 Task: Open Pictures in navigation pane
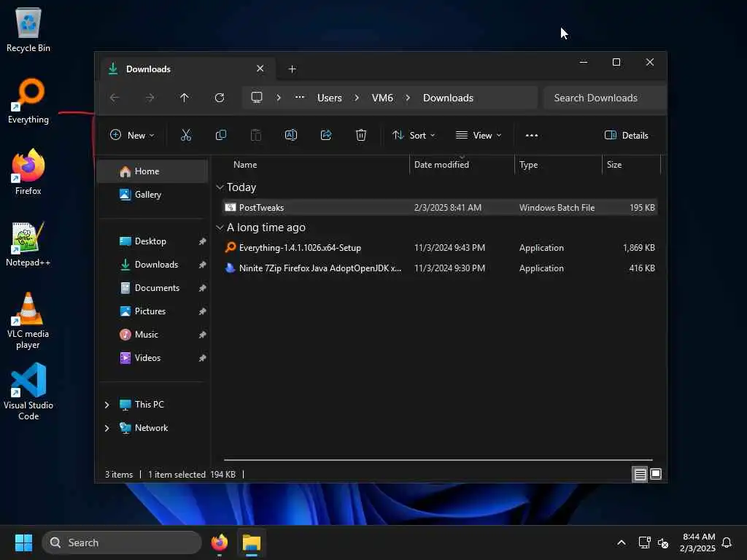point(152,311)
